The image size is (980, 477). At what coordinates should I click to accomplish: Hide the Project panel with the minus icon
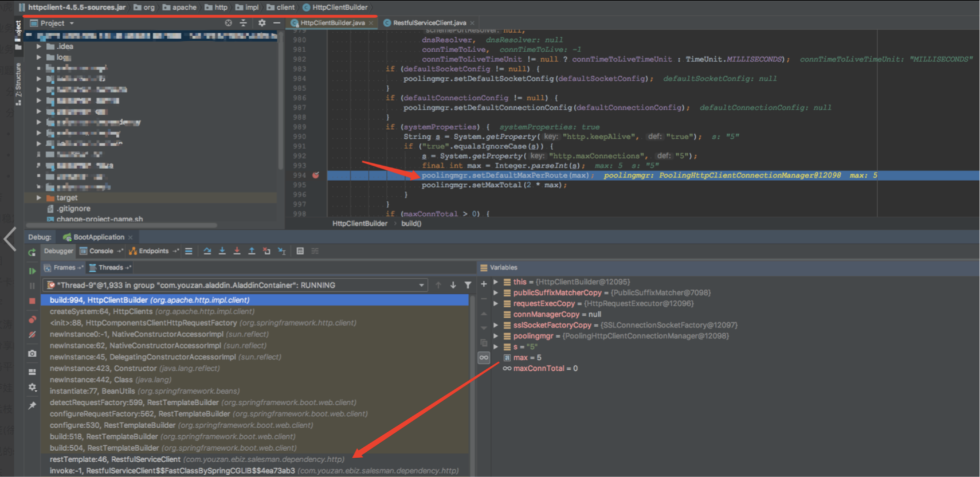(x=277, y=23)
